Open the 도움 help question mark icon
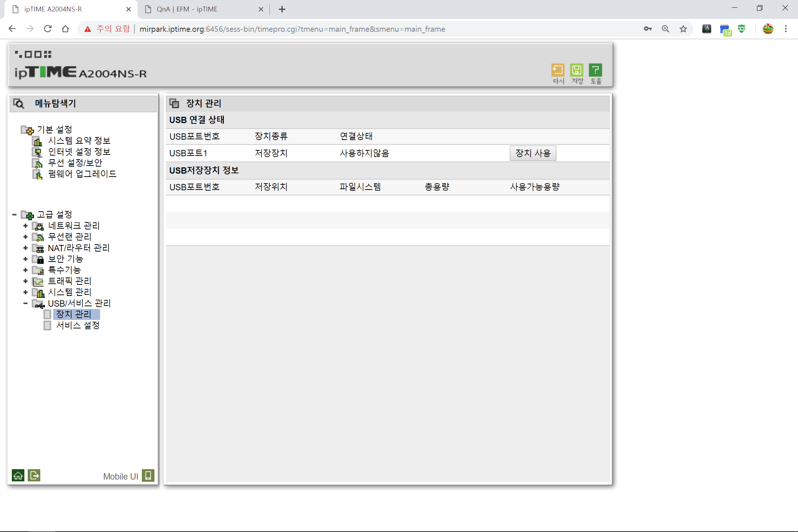This screenshot has width=798, height=532. click(x=596, y=70)
